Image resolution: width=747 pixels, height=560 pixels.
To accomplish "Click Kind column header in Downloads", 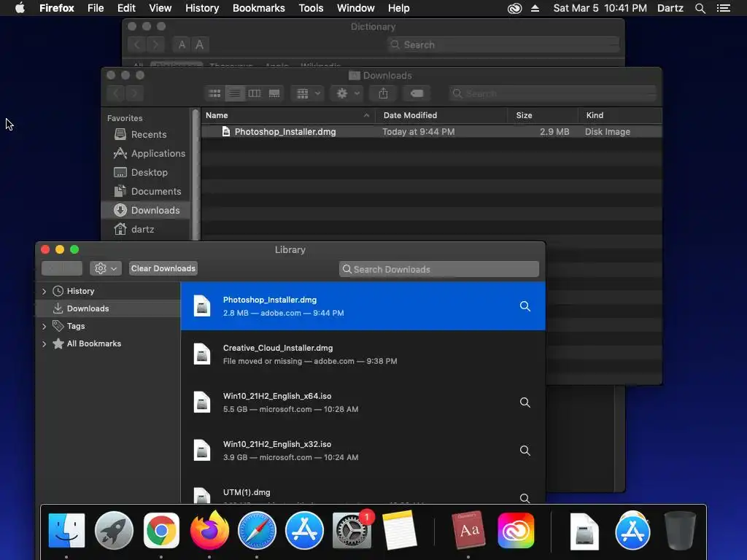I will 620,115.
